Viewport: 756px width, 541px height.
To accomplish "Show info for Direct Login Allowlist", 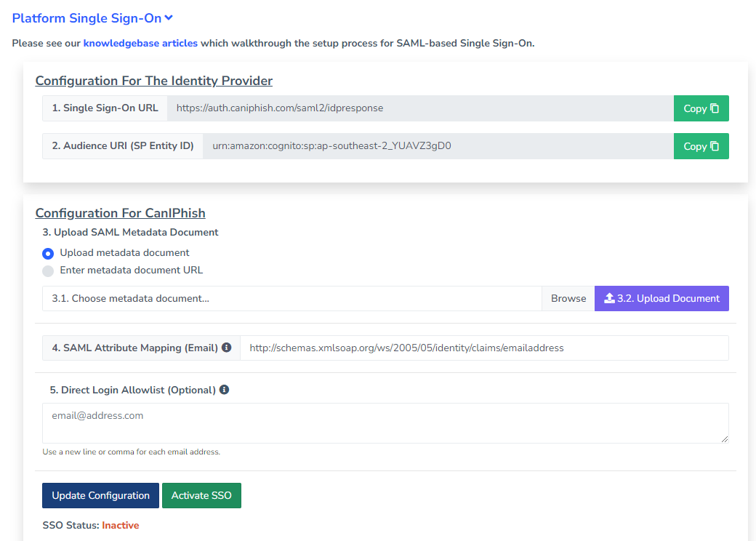I will (224, 390).
